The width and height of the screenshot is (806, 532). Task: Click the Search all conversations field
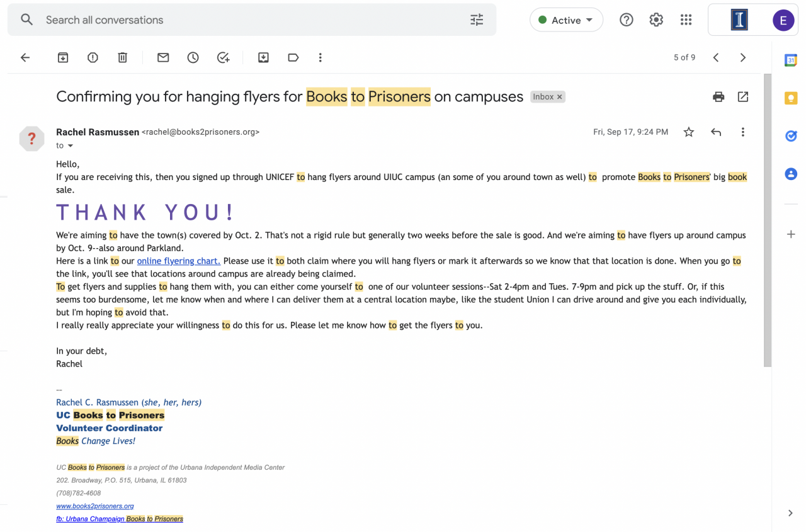point(252,20)
